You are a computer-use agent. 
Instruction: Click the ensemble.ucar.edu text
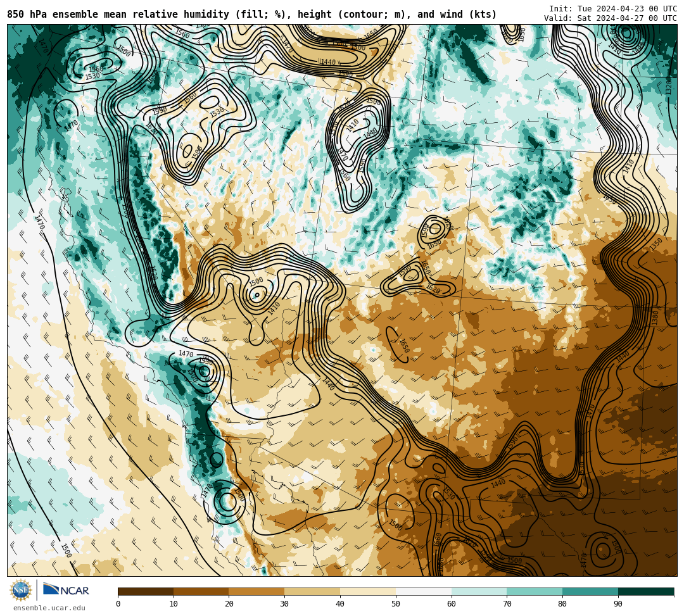49,608
